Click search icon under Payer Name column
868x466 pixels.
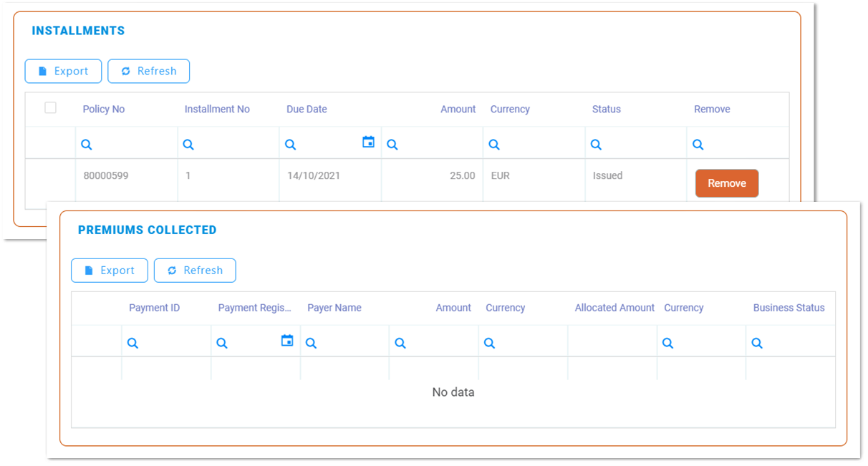[x=311, y=344]
